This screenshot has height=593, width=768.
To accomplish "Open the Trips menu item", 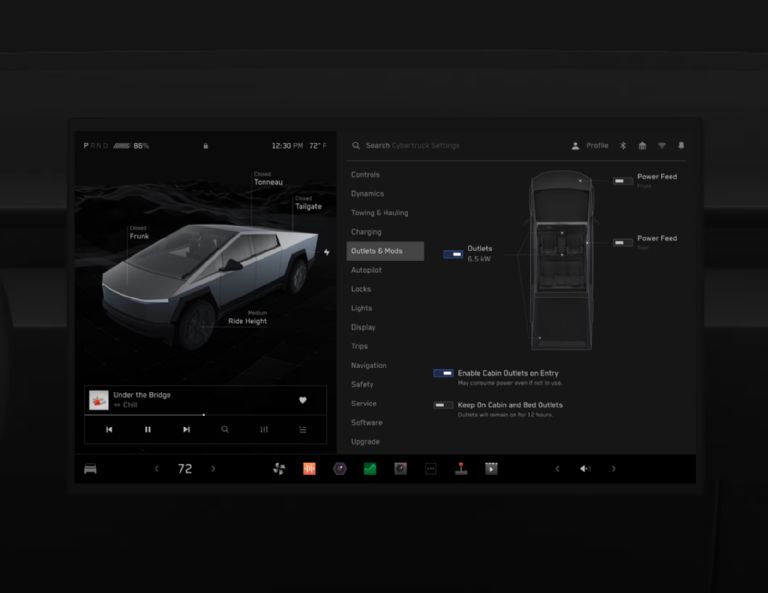I will click(359, 346).
